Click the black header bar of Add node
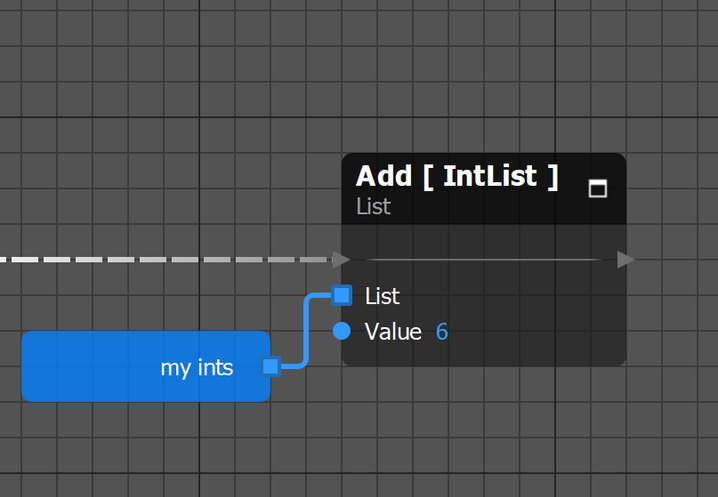 (x=484, y=189)
